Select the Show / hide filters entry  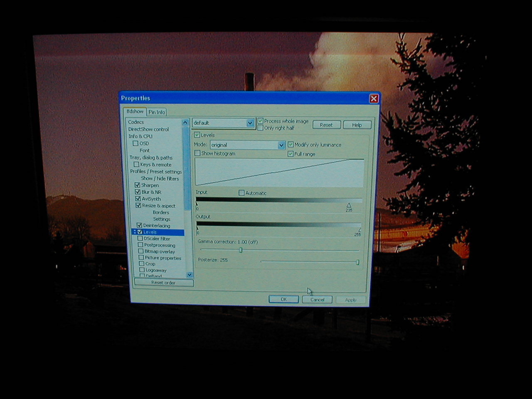160,179
